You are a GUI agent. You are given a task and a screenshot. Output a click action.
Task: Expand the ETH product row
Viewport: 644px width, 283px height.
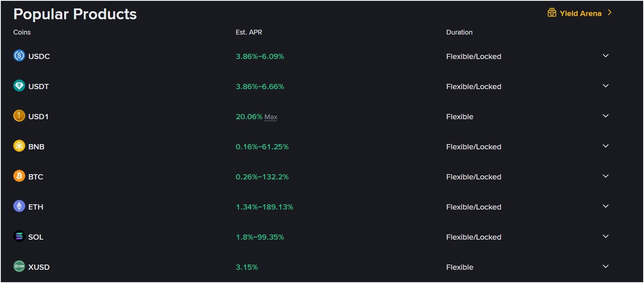pos(606,206)
